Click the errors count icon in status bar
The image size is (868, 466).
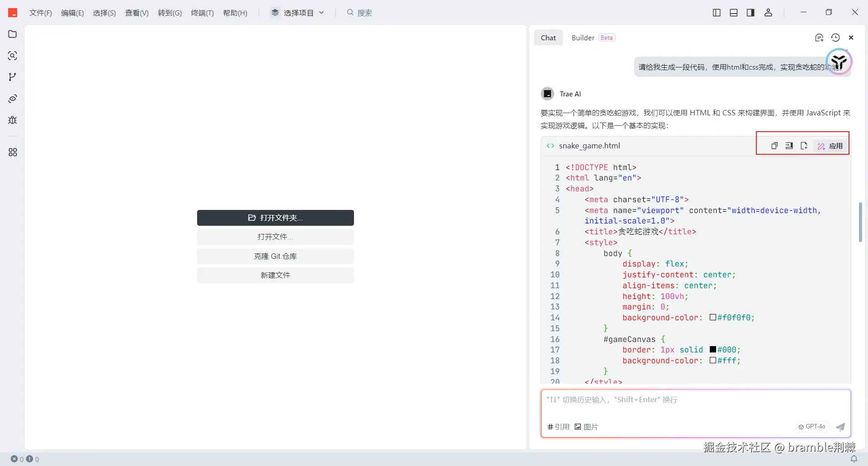click(x=14, y=459)
